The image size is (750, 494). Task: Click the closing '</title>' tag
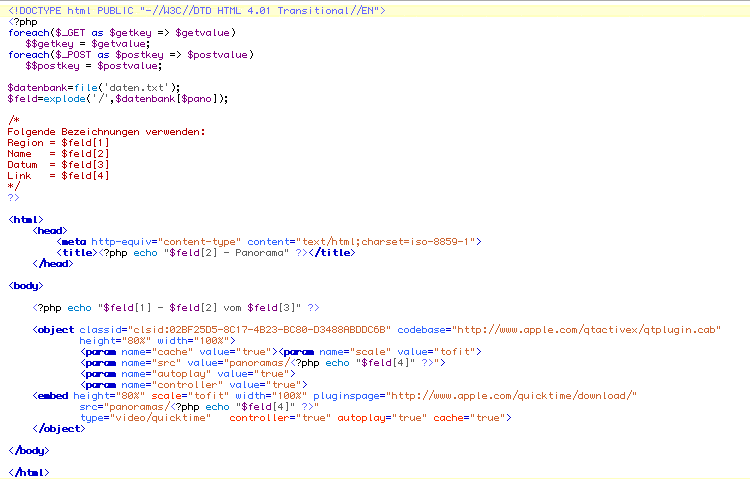pyautogui.click(x=332, y=252)
